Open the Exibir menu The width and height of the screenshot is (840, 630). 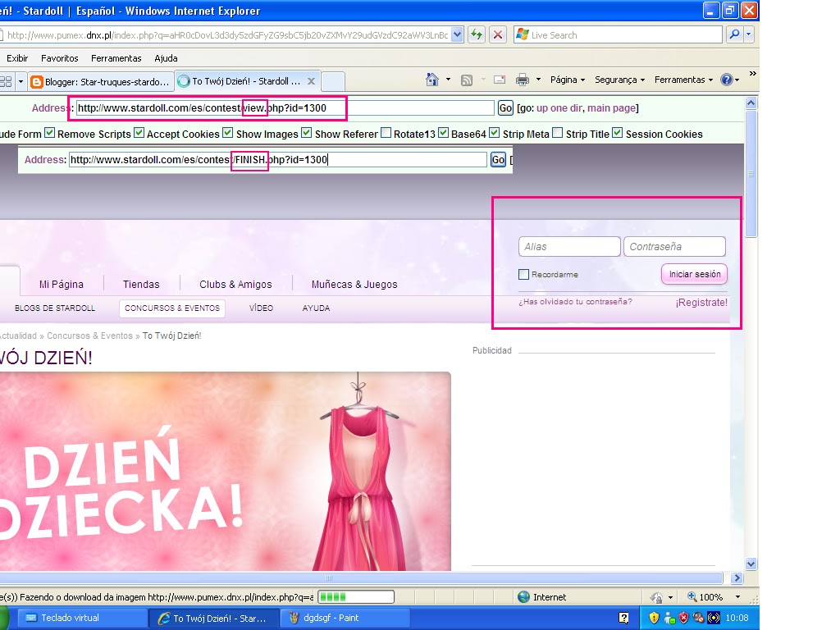tap(17, 58)
